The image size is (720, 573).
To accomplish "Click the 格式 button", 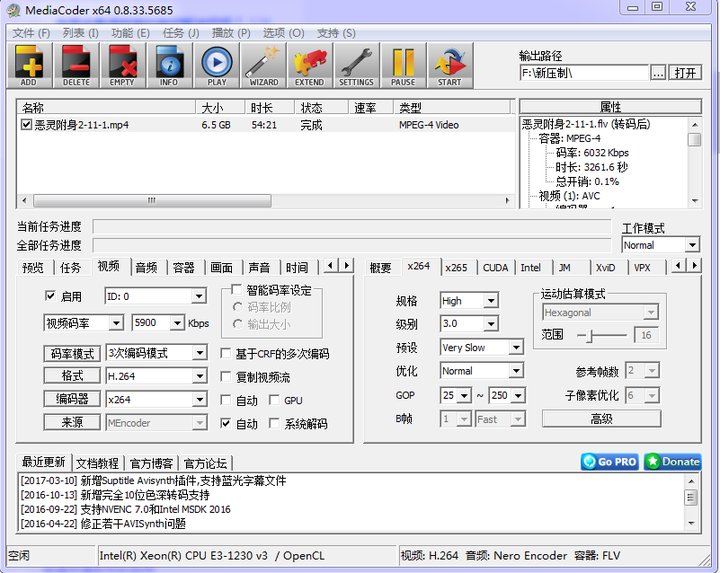I will coord(72,376).
